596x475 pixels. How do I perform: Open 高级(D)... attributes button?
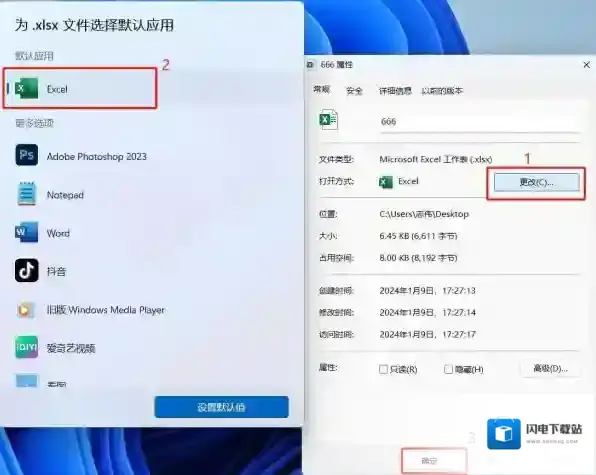tap(551, 368)
